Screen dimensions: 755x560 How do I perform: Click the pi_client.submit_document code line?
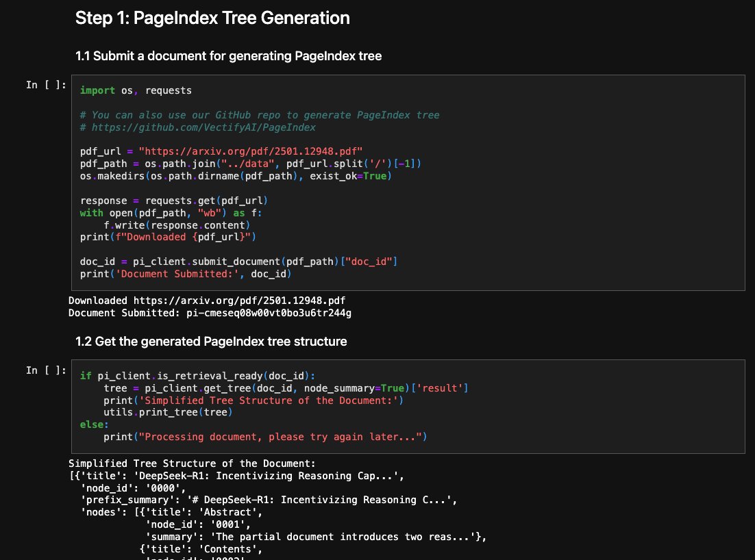(x=238, y=262)
